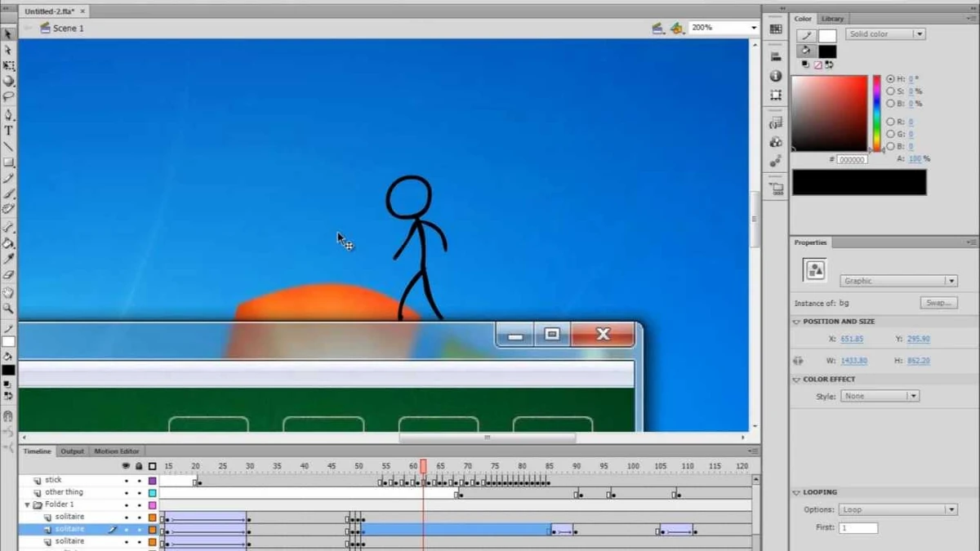
Task: Select the Selection tool in the toolbar
Action: point(10,36)
